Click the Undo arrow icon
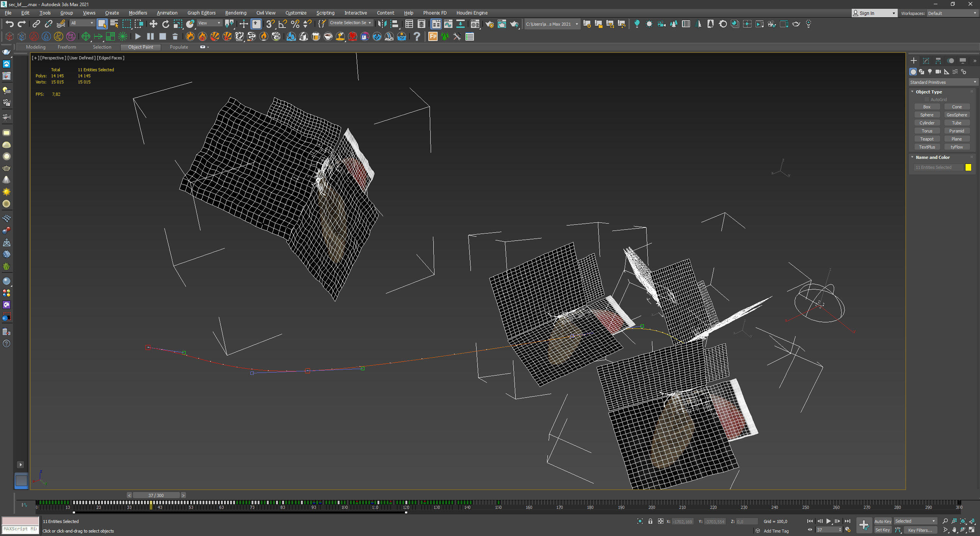Screen dimensions: 980x536 point(10,24)
